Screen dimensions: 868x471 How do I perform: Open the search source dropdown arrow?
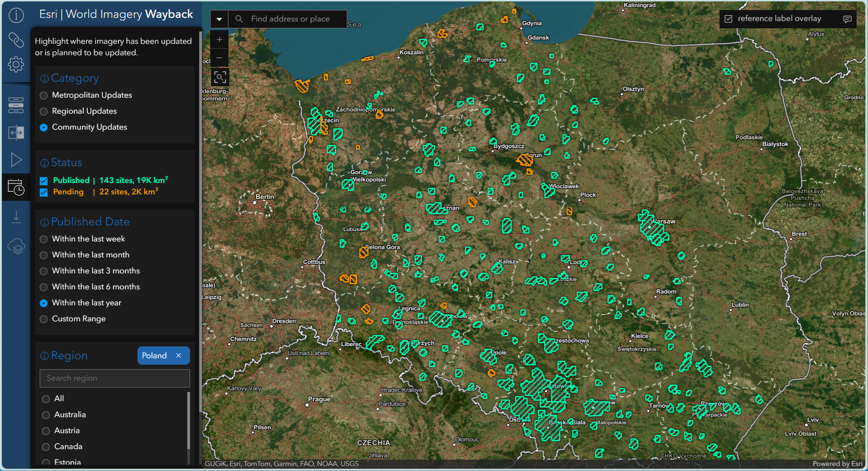pyautogui.click(x=219, y=19)
